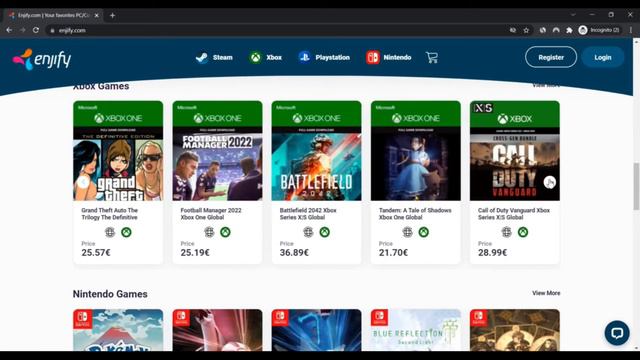
Task: Open the Blue Reflection Second Light thumbnail
Action: (x=416, y=330)
